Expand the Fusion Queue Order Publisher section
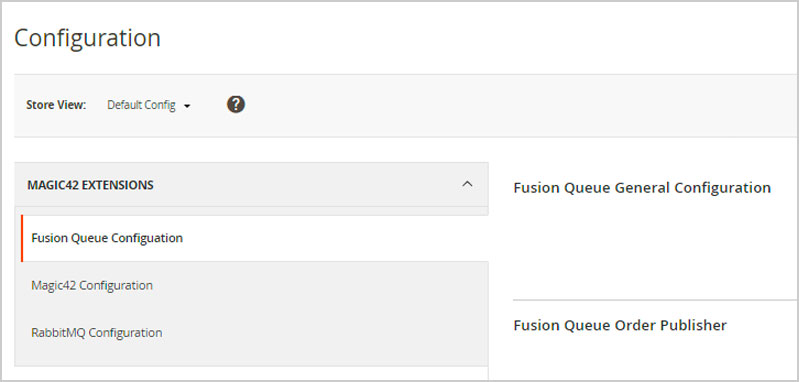 pos(620,325)
